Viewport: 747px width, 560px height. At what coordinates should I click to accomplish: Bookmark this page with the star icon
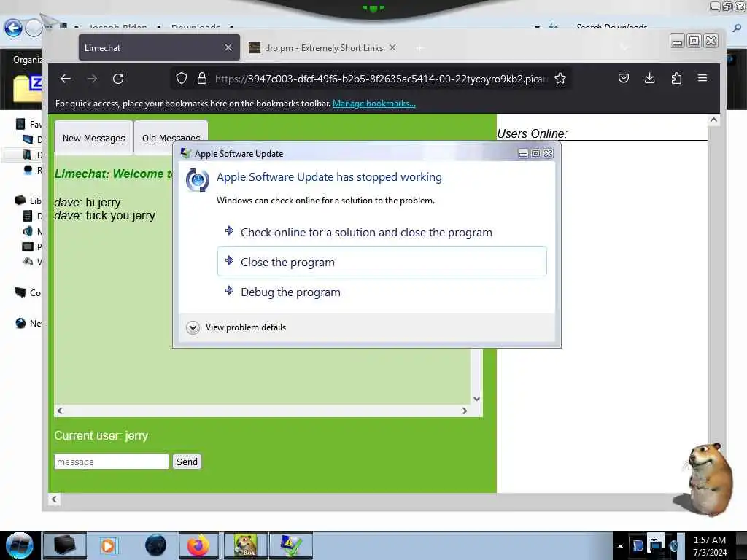tap(560, 79)
